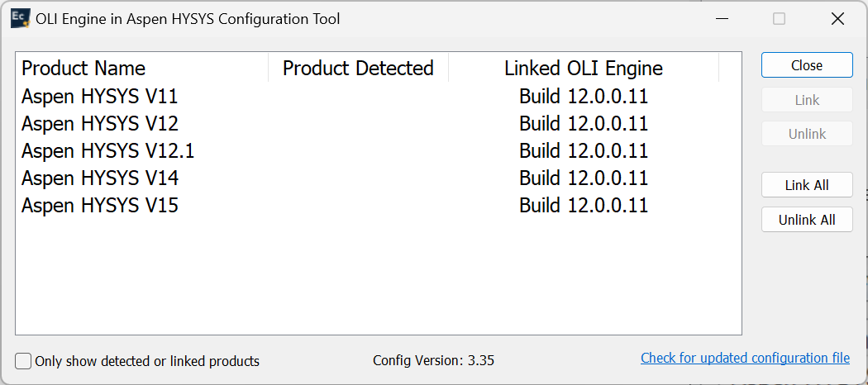The height and width of the screenshot is (385, 868).
Task: Click the maximize window button
Action: click(x=779, y=19)
